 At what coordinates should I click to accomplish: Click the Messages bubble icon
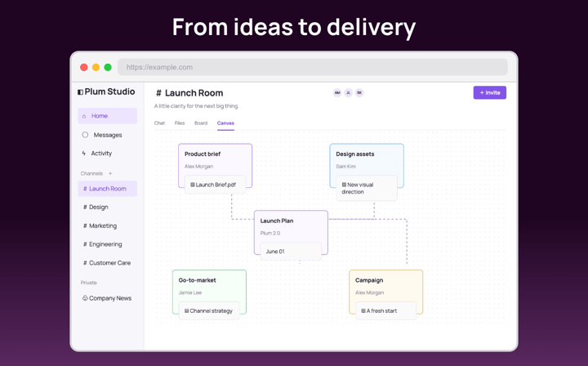point(85,135)
